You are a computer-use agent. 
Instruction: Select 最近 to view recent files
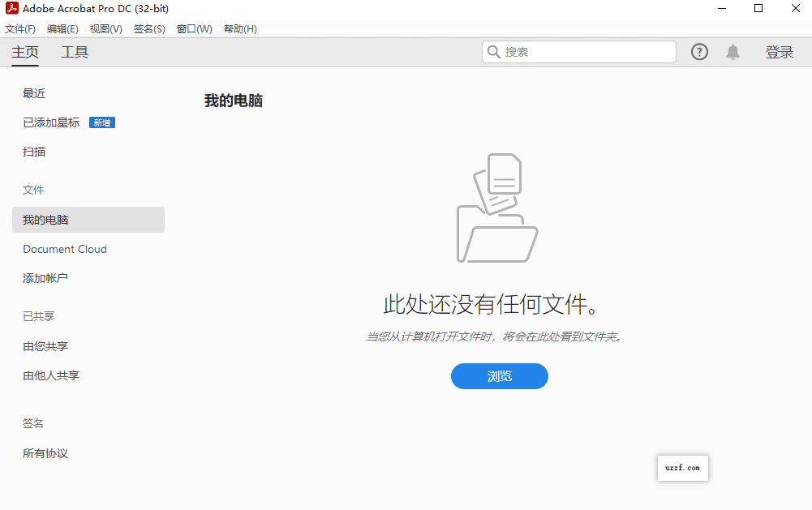click(33, 92)
